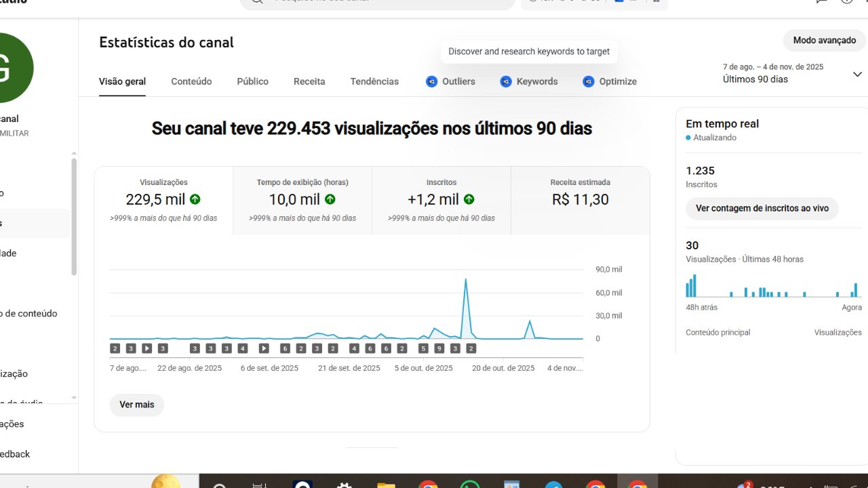This screenshot has height=488, width=868.
Task: Click the Em tempo real heading
Action: pos(722,123)
